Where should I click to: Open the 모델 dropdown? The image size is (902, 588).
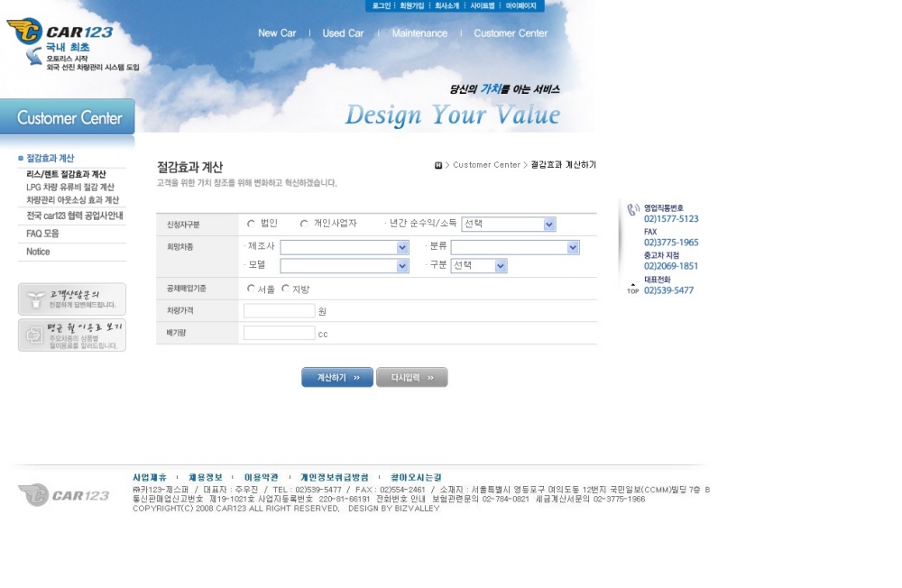click(344, 266)
